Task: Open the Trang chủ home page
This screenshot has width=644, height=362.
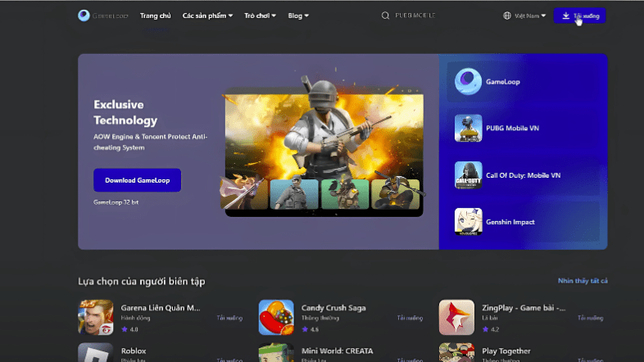Action: point(155,16)
